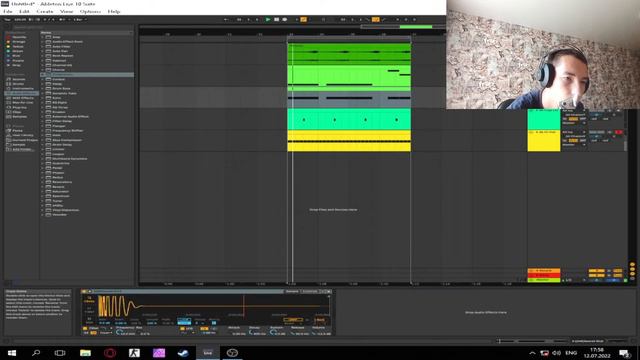Screen dimensions: 640x360
Task: Switch Simpler to Slice mode
Action: click(x=89, y=320)
